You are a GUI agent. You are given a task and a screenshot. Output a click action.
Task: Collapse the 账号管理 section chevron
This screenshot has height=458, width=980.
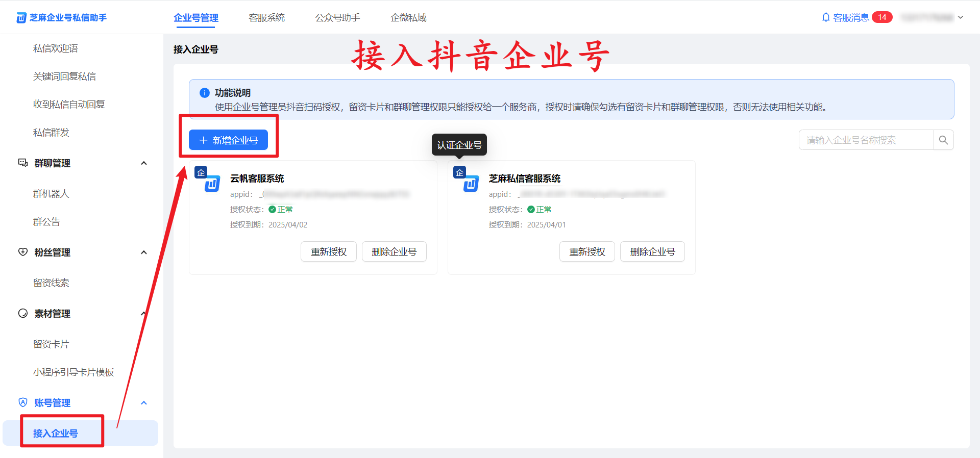click(x=144, y=403)
